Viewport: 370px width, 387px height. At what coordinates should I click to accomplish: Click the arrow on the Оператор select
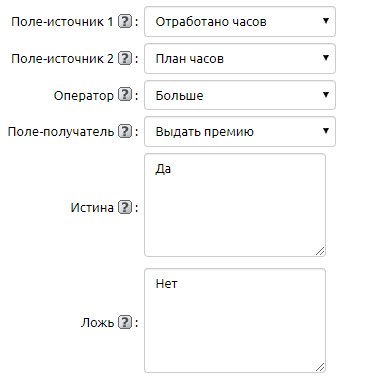click(326, 95)
